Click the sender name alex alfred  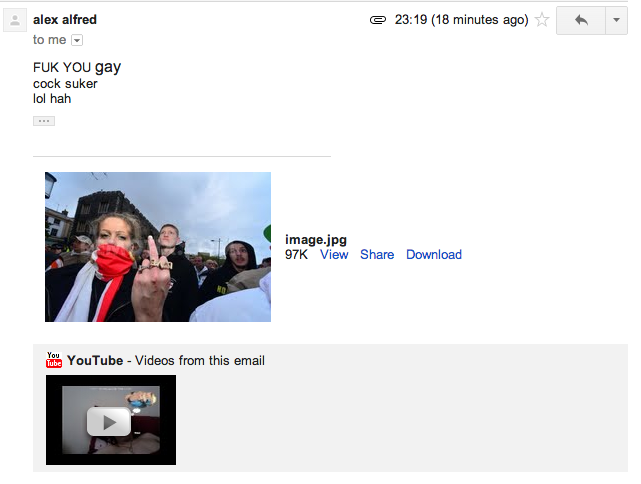65,20
